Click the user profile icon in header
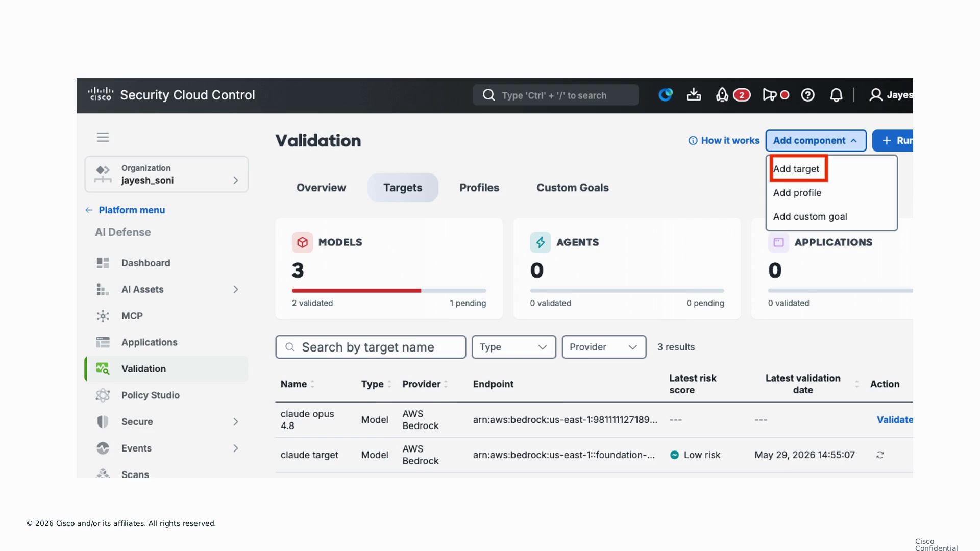This screenshot has width=980, height=551. tap(876, 95)
